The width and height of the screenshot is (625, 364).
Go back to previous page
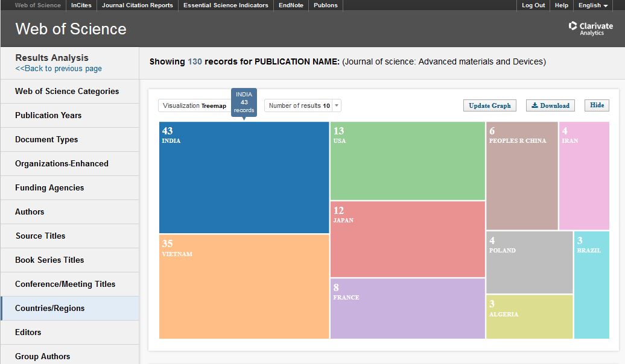[59, 69]
